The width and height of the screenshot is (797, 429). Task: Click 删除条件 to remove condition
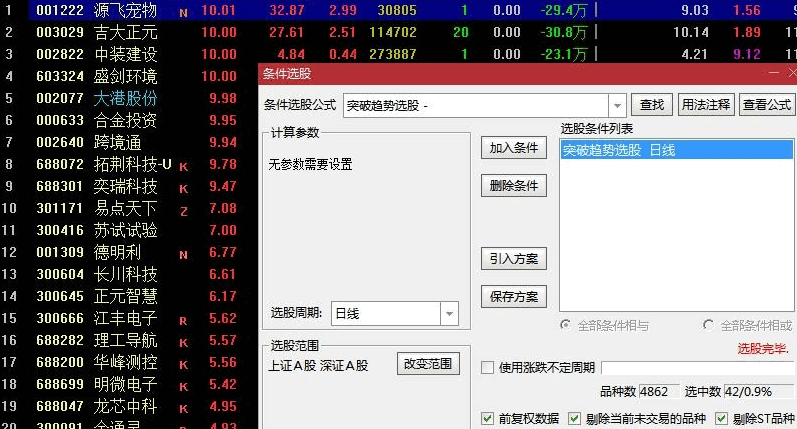pos(514,186)
